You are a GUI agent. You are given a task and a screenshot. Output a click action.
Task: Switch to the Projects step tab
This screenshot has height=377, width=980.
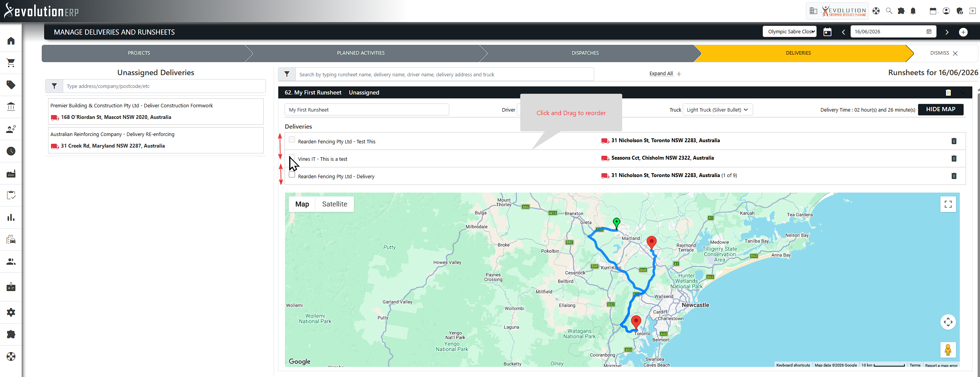pos(139,53)
